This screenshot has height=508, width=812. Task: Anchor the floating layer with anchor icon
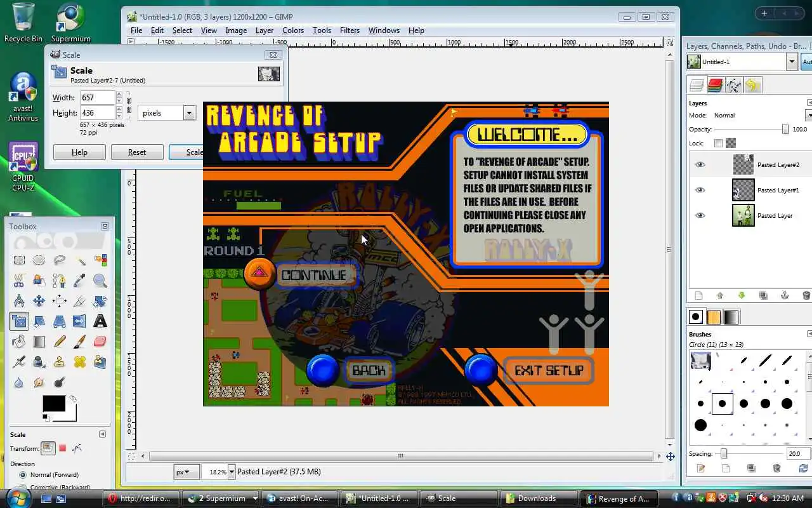(x=785, y=295)
